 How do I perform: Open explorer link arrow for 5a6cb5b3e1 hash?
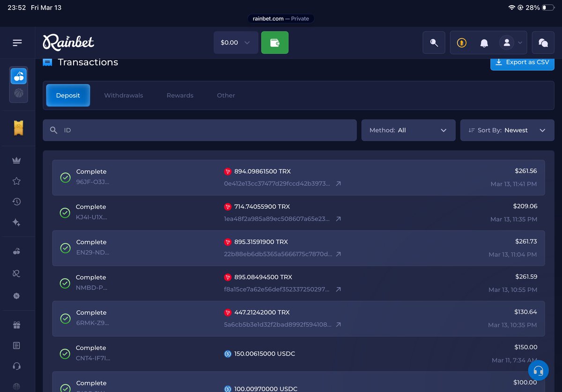[338, 325]
